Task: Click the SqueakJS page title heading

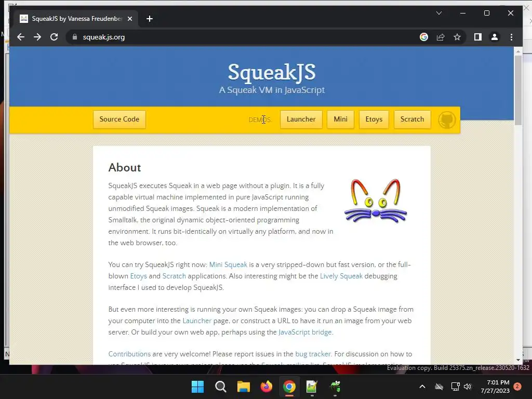Action: (x=272, y=72)
